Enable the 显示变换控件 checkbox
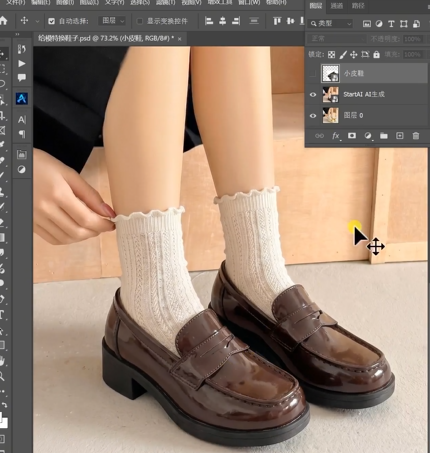 [140, 21]
